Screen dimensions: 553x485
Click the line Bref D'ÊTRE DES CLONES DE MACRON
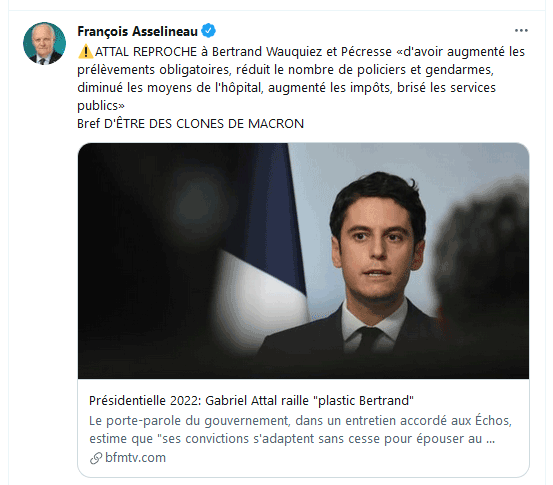tap(190, 124)
